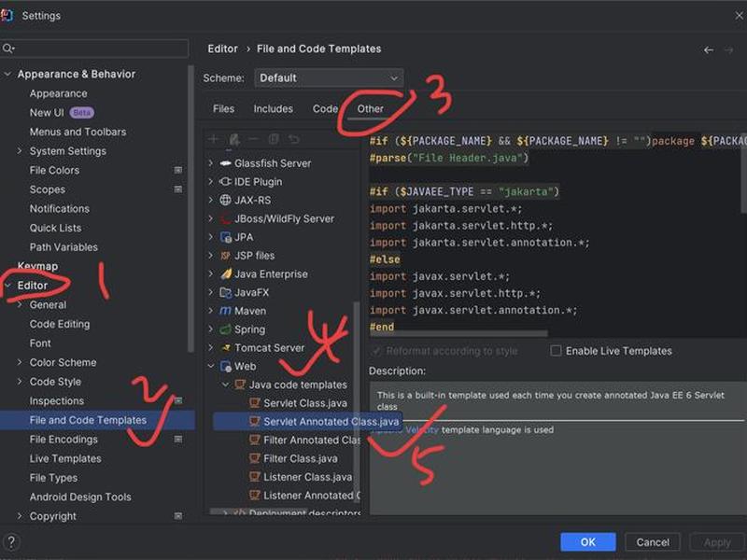Viewport: 747px width, 560px height.
Task: Click the IDE Plugin icon
Action: (x=225, y=182)
